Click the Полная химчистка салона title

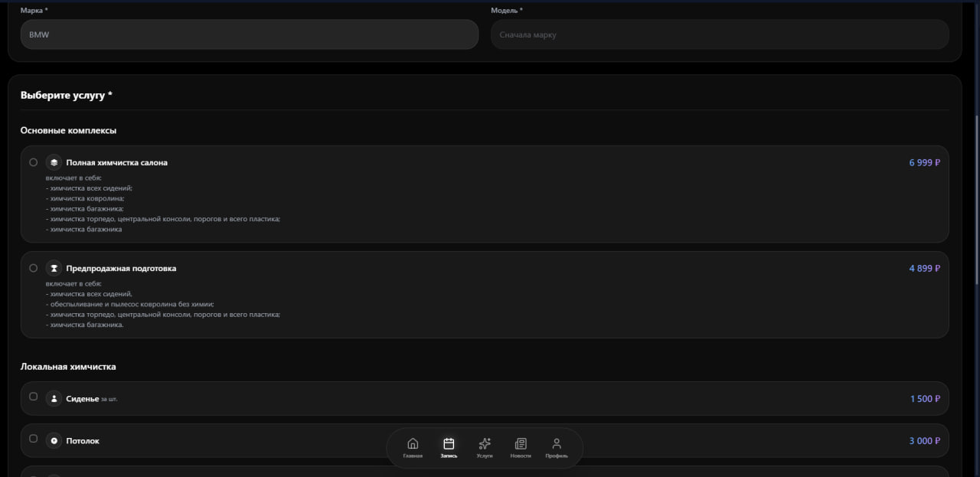point(116,162)
